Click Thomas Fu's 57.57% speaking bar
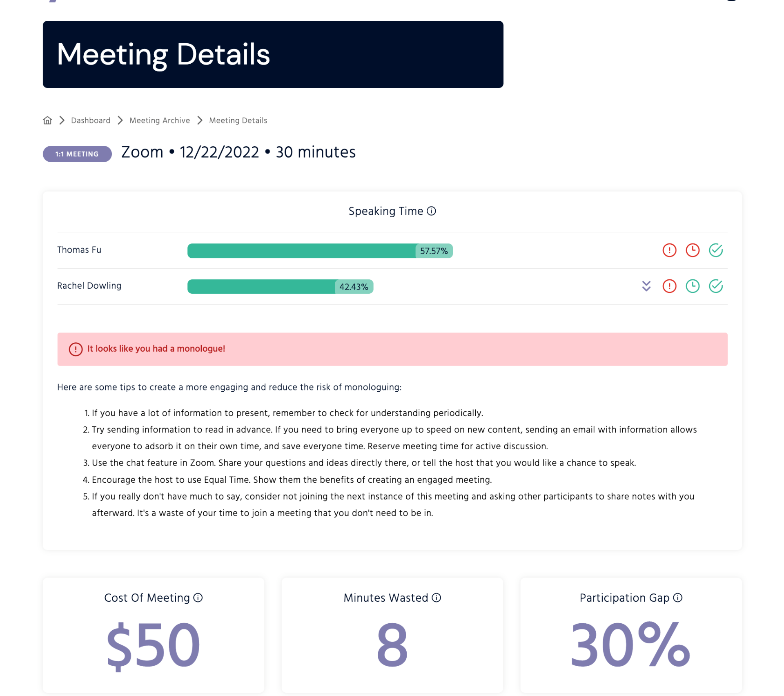The width and height of the screenshot is (784, 696). 320,251
